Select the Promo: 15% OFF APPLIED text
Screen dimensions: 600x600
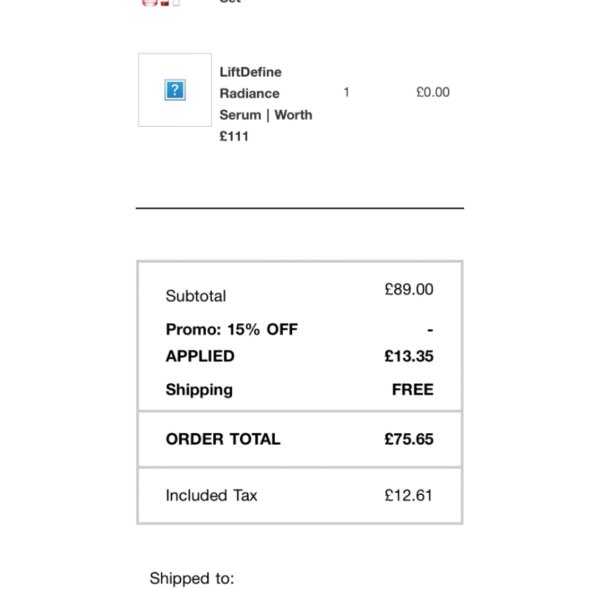[231, 342]
